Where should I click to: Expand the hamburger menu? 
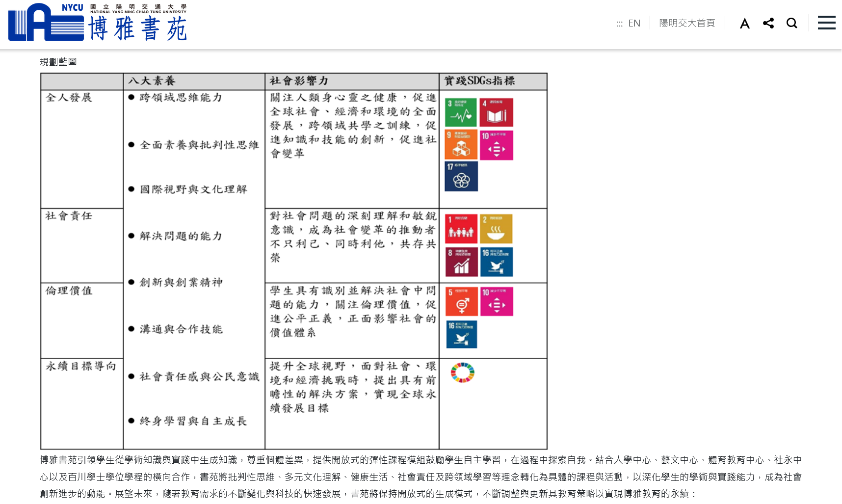tap(826, 23)
